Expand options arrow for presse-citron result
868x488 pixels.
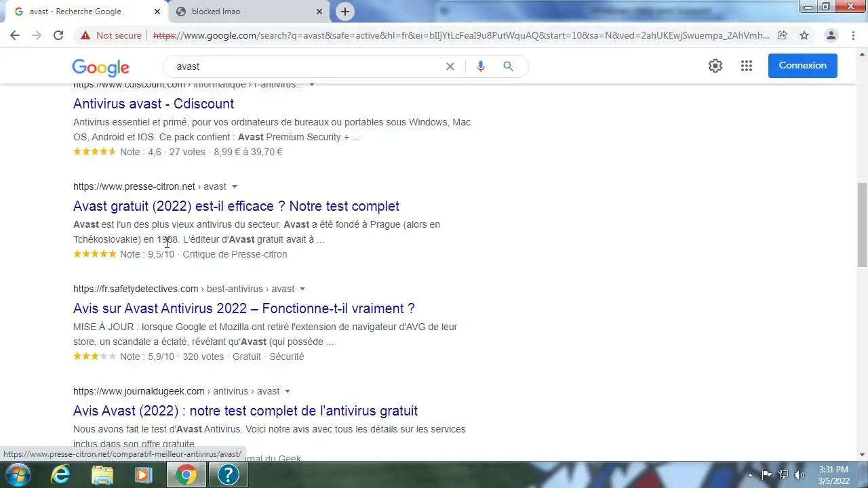pos(235,186)
